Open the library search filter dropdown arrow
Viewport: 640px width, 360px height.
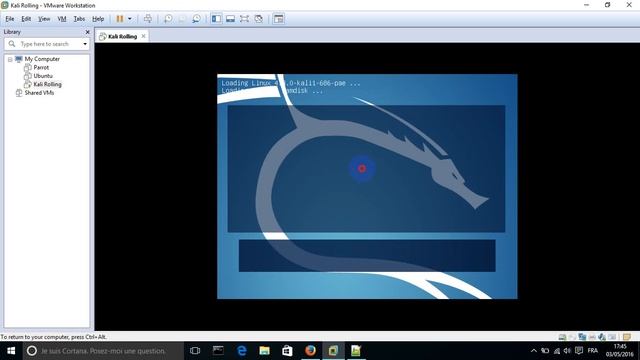coord(85,44)
